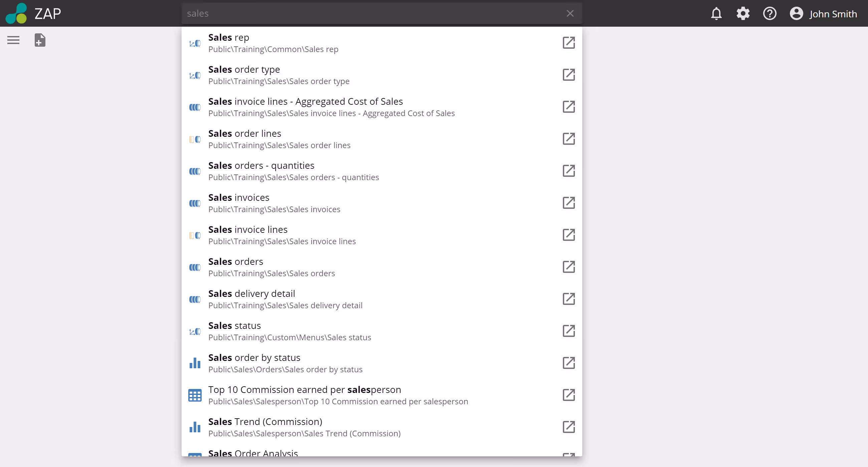Clear the search box with X
The width and height of the screenshot is (868, 467).
click(570, 13)
